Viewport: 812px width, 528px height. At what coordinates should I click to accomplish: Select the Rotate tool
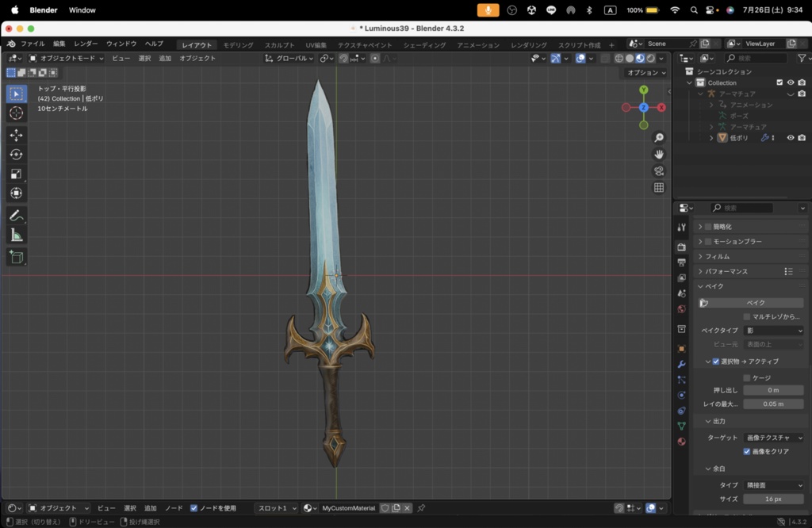pyautogui.click(x=16, y=155)
